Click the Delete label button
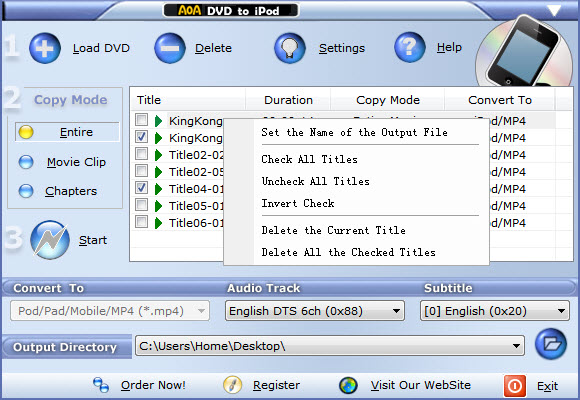 point(213,48)
